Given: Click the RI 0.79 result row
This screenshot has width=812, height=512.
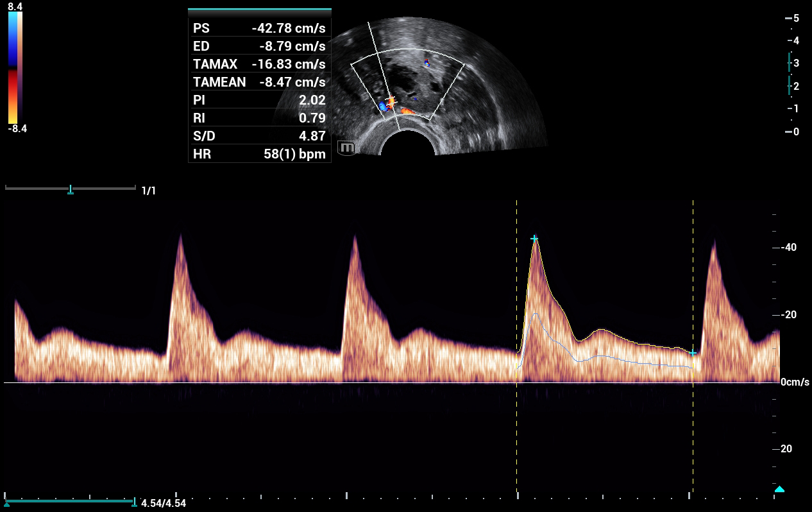Looking at the screenshot, I should (x=259, y=118).
